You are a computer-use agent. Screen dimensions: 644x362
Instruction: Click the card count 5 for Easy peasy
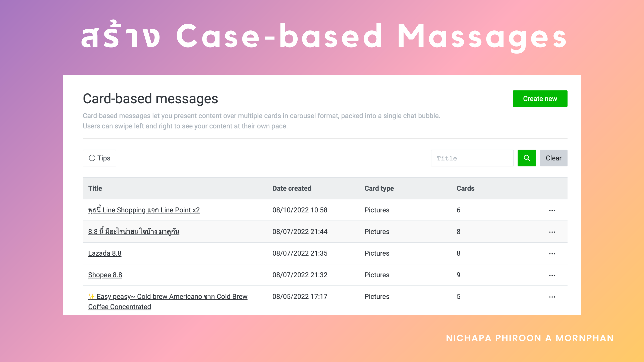459,296
